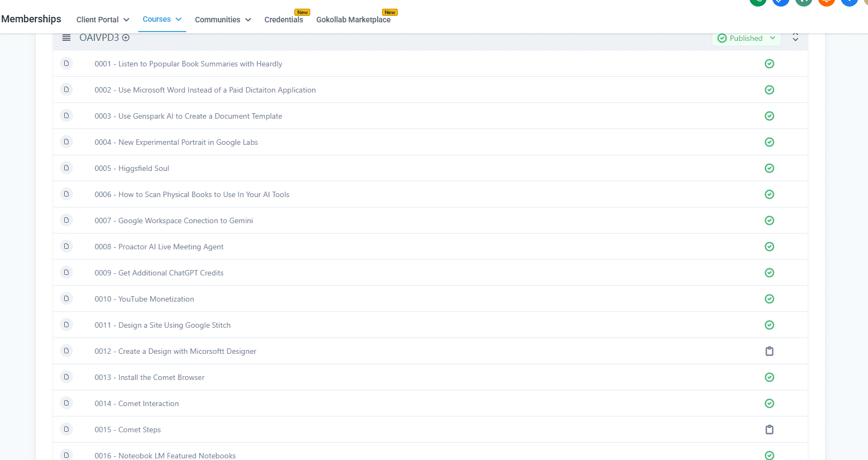The height and width of the screenshot is (460, 868).
Task: Collapse the OAIVPD3 section using expand arrows
Action: 795,38
